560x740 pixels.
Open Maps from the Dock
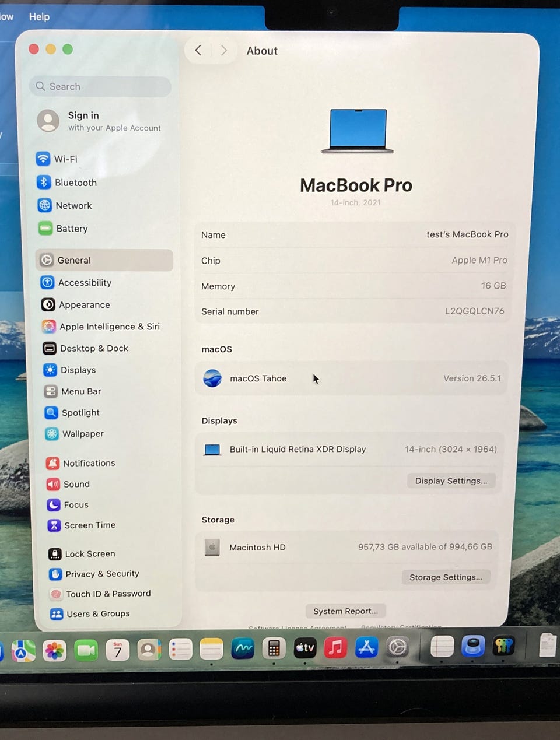click(x=23, y=650)
